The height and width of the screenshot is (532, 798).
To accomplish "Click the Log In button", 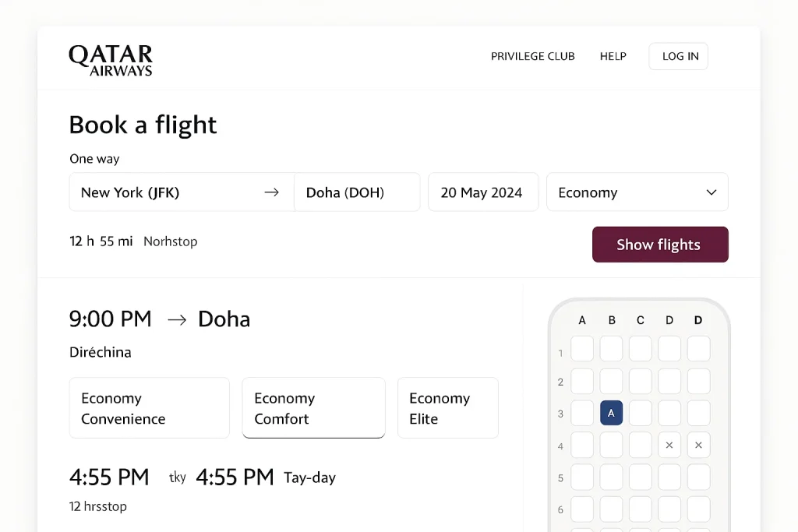I will point(679,56).
